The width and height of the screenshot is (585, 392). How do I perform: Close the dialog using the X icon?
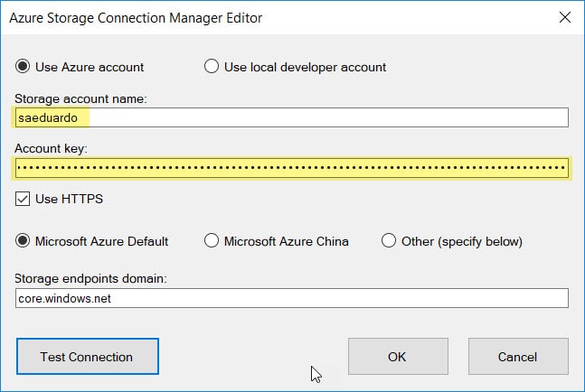click(565, 17)
